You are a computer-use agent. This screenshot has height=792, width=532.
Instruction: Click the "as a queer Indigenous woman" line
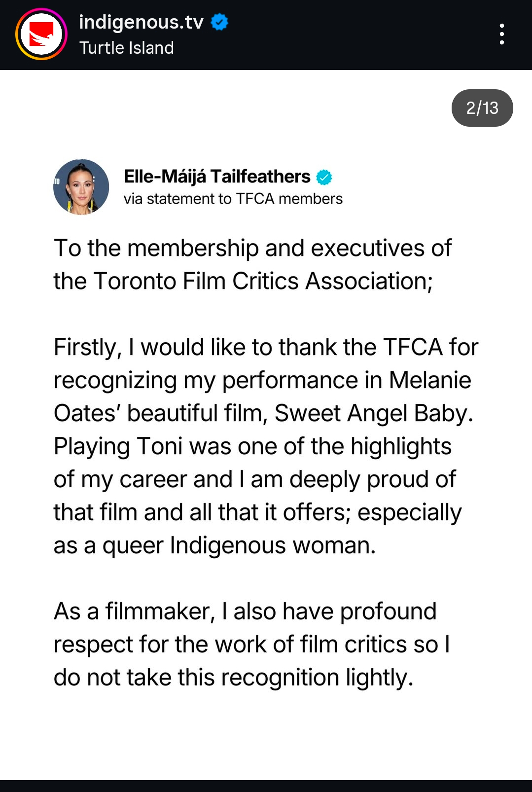(214, 545)
